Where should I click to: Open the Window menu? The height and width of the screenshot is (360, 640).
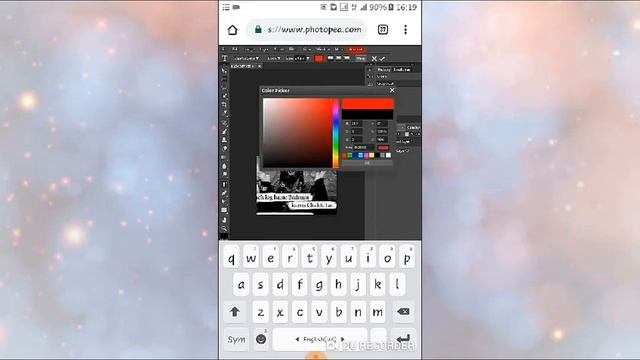point(323,49)
